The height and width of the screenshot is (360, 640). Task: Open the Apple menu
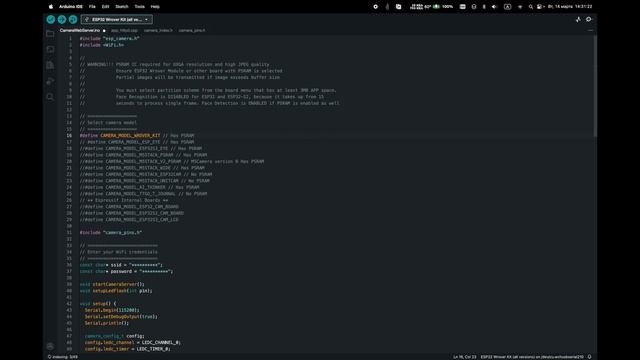tap(51, 7)
